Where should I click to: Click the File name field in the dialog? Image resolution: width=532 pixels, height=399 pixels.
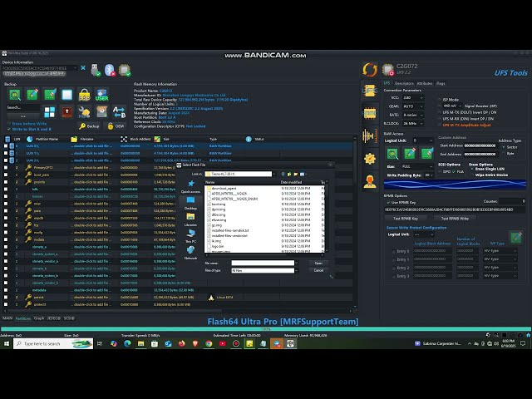[x=263, y=263]
